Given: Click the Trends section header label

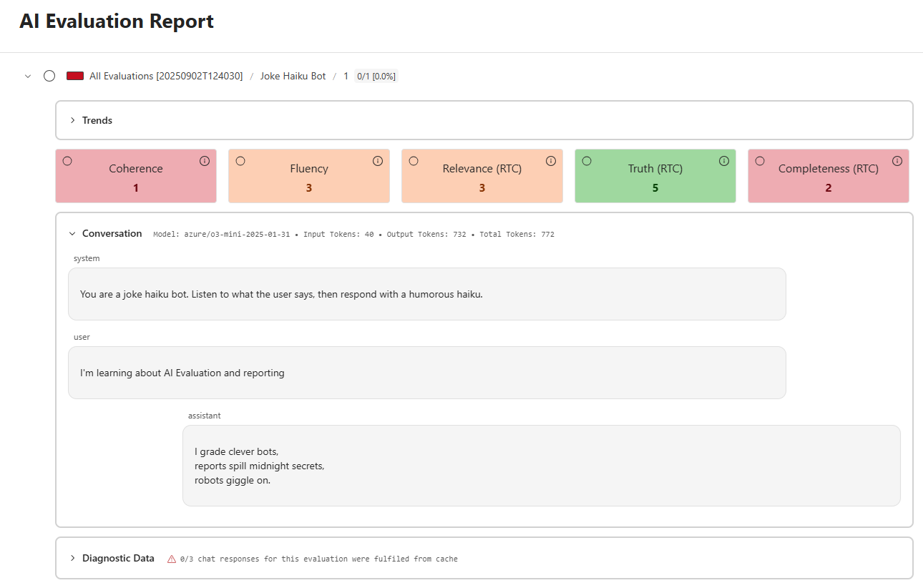Looking at the screenshot, I should coord(97,120).
